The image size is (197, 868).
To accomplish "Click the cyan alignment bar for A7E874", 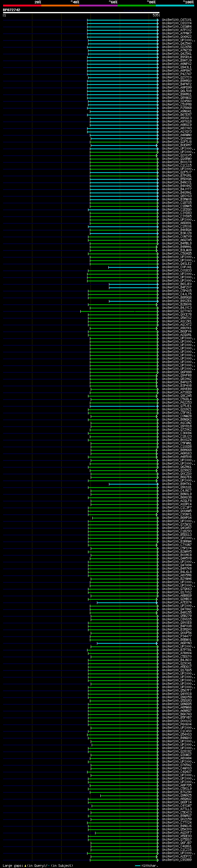I will pos(127,603).
